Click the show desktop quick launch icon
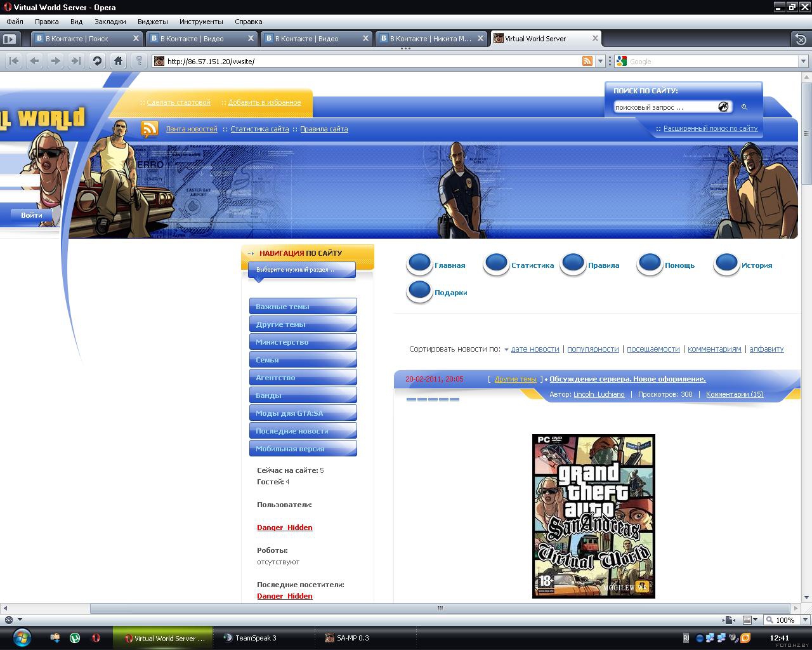The image size is (812, 650). (56, 638)
